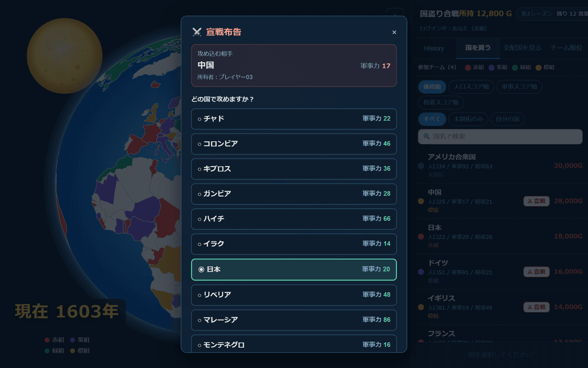Screen dimensions: 588x368
Task: Select モンテネグロ as attacking country
Action: 294,344
